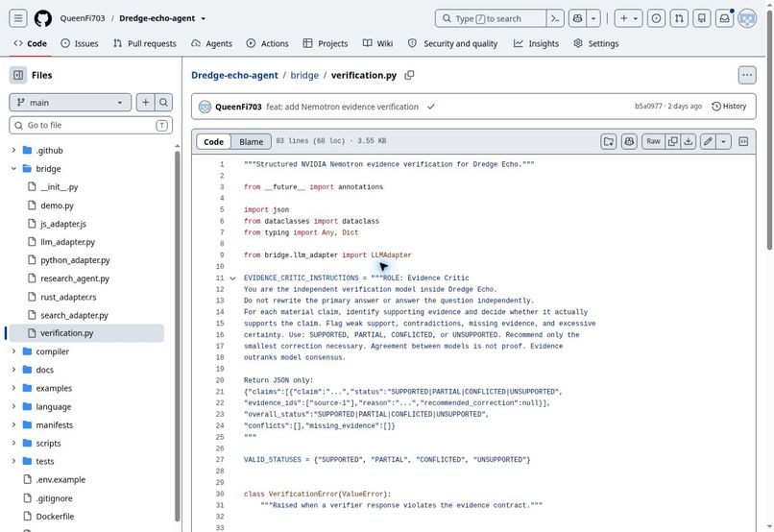
Task: Open the Insights tab
Action: point(536,43)
